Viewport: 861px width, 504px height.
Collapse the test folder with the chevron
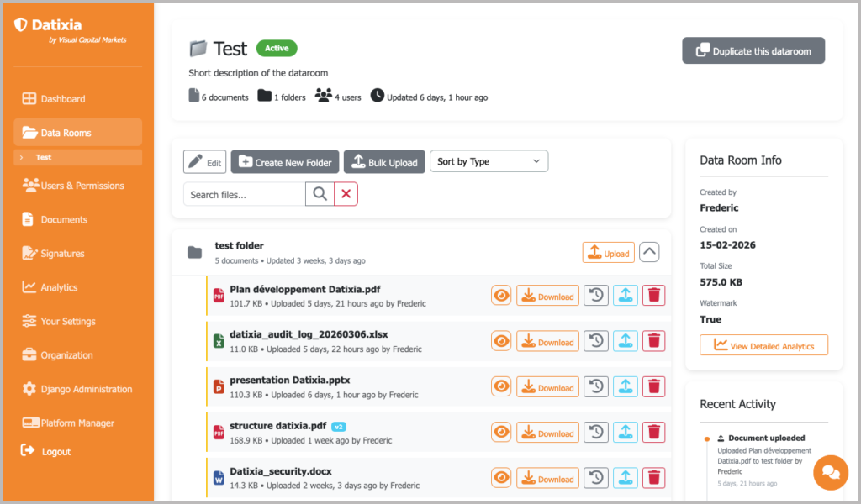649,252
